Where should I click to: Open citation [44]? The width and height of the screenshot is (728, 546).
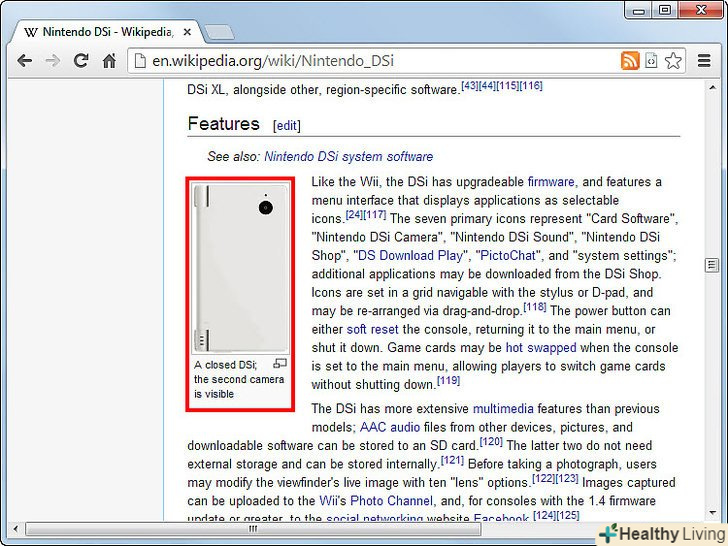pos(487,86)
